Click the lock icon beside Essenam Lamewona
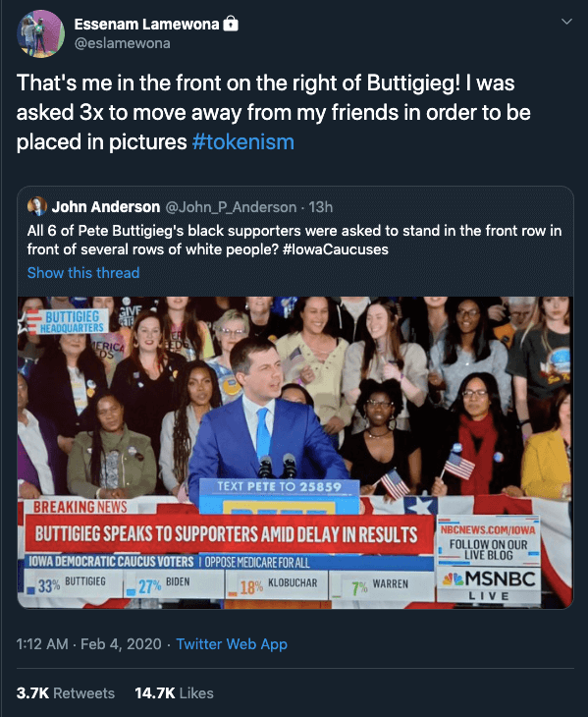This screenshot has width=588, height=717. tap(231, 24)
